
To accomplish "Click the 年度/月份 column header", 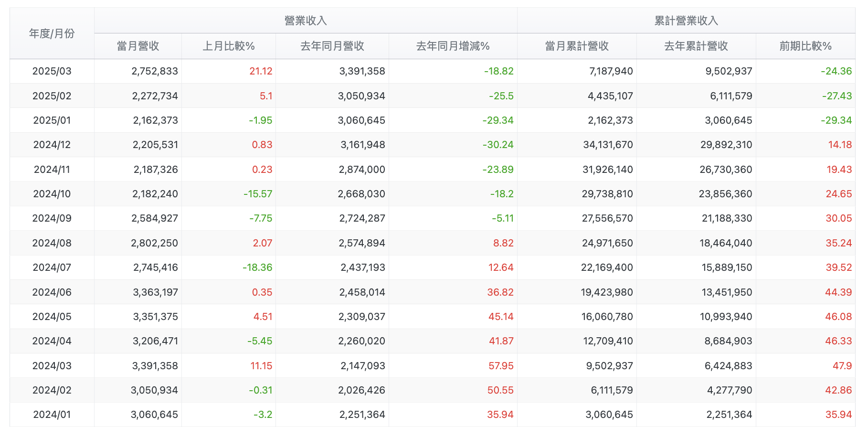I will click(52, 33).
